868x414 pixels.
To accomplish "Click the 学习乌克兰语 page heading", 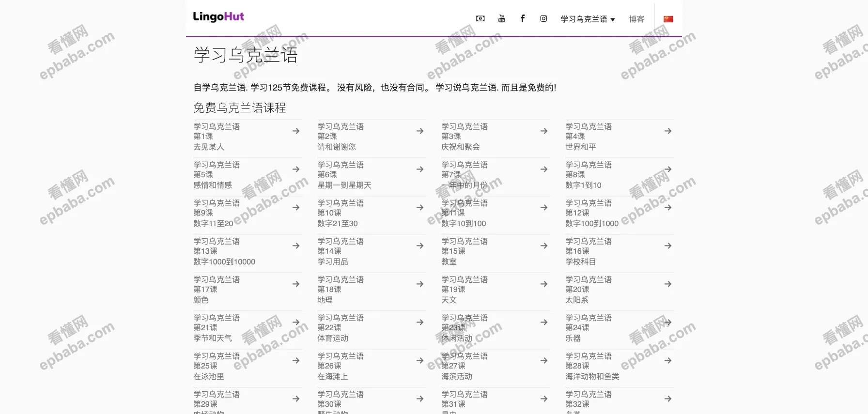I will point(246,55).
